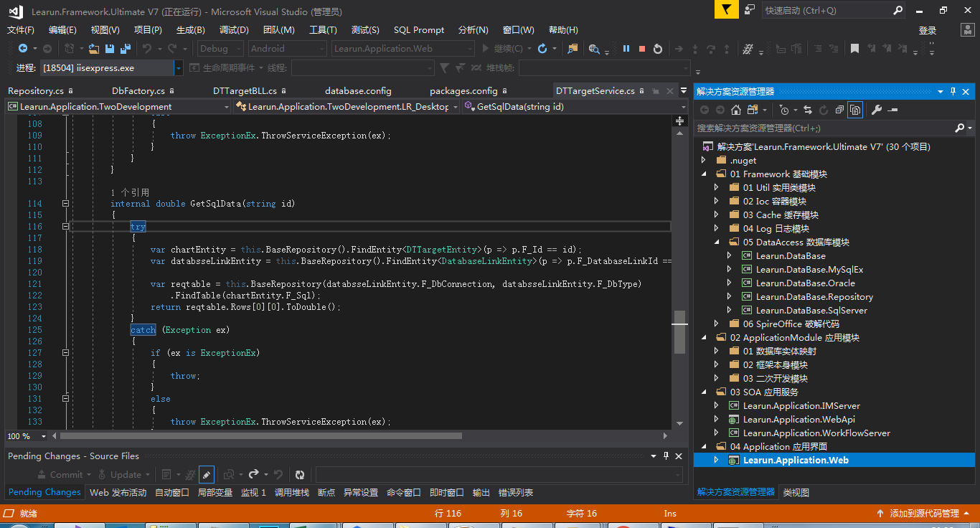Viewport: 980px width, 528px height.
Task: Stop debugging with the red square icon
Action: tap(642, 49)
